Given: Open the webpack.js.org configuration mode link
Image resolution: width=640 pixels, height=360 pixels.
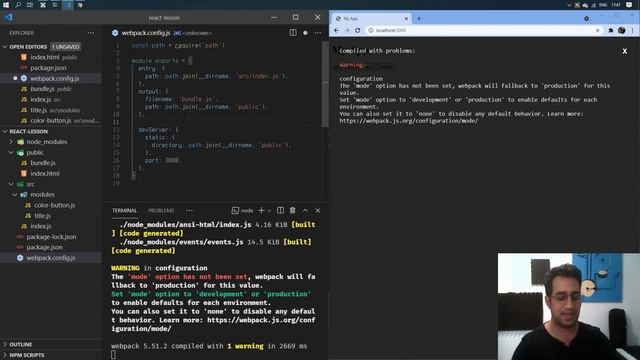Looking at the screenshot, I should pos(409,121).
